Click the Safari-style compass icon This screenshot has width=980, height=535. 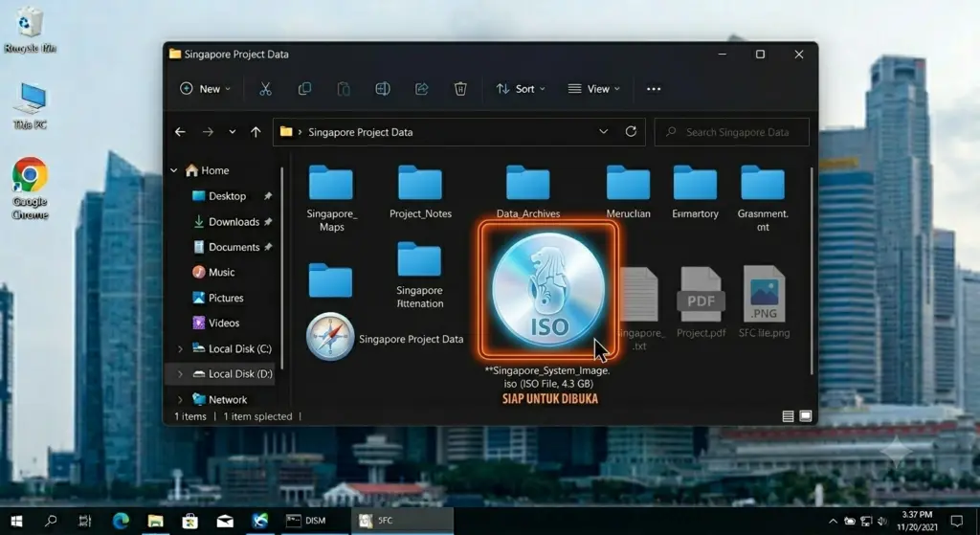[330, 336]
